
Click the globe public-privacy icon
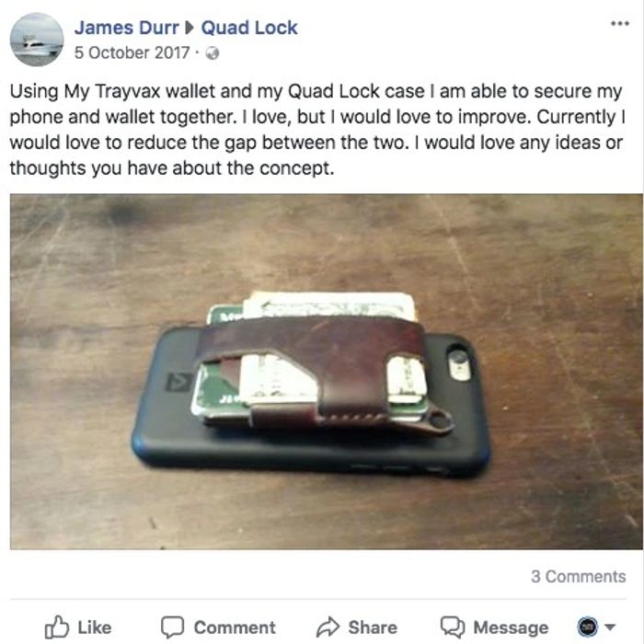click(x=212, y=53)
